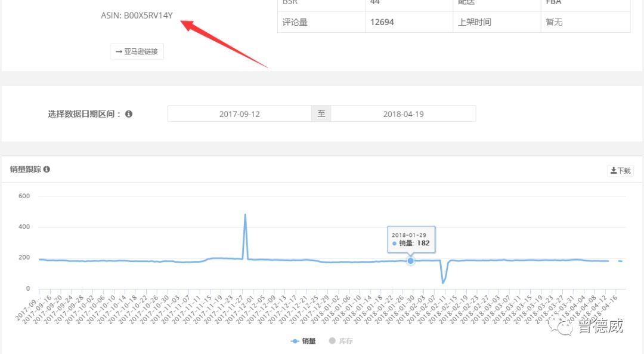Click the 至 separator between date fields
Viewport: 644px width, 354px height.
321,114
